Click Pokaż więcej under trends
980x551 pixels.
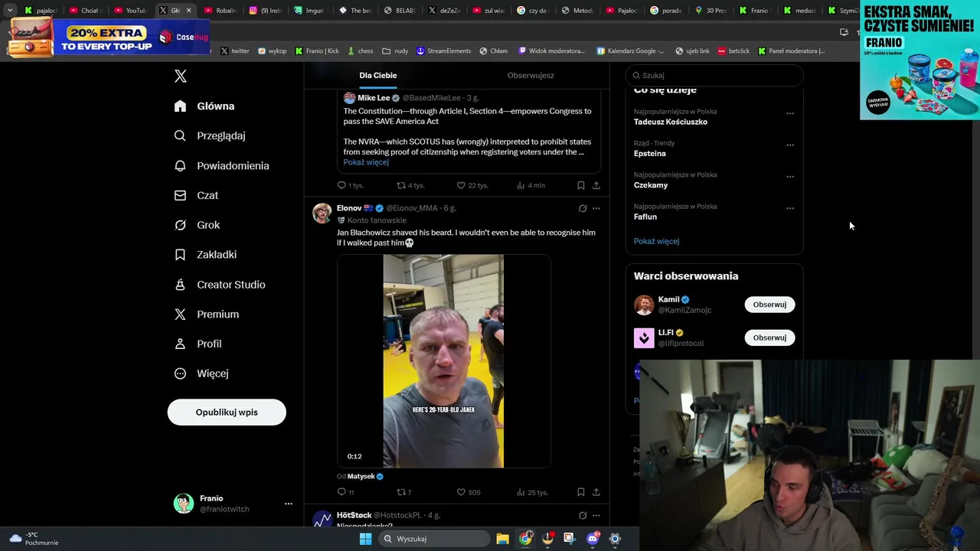coord(656,241)
